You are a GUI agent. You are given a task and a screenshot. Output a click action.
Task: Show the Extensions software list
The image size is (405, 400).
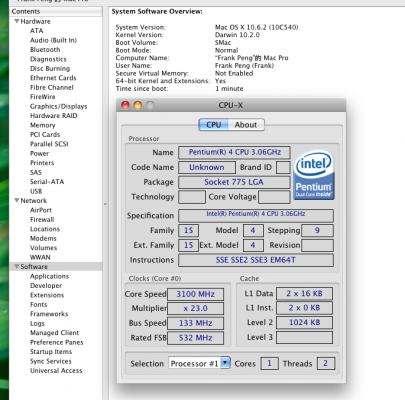47,295
